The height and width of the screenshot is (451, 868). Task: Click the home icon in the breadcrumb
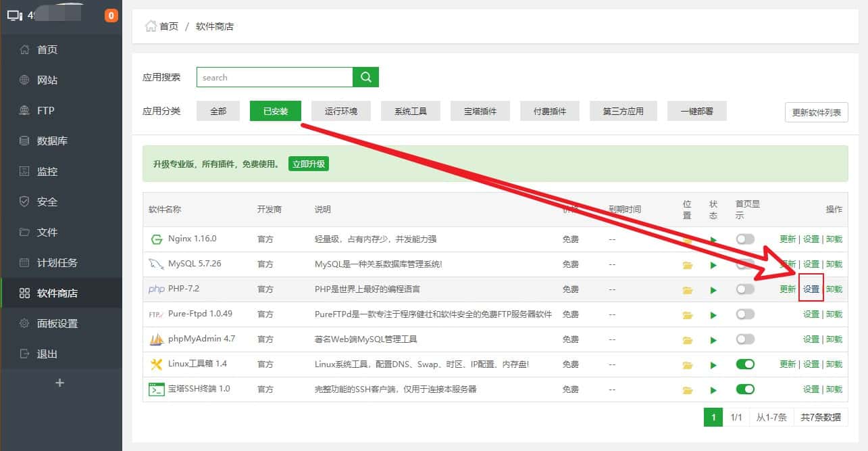[151, 26]
